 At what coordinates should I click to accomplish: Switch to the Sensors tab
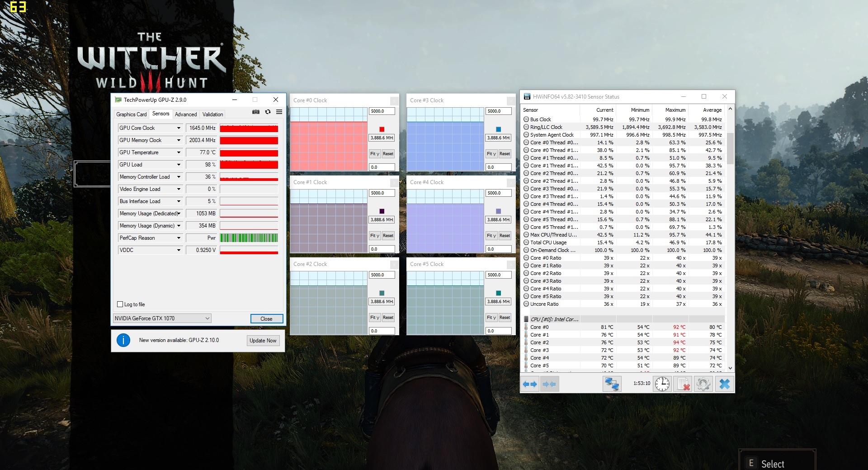point(160,114)
